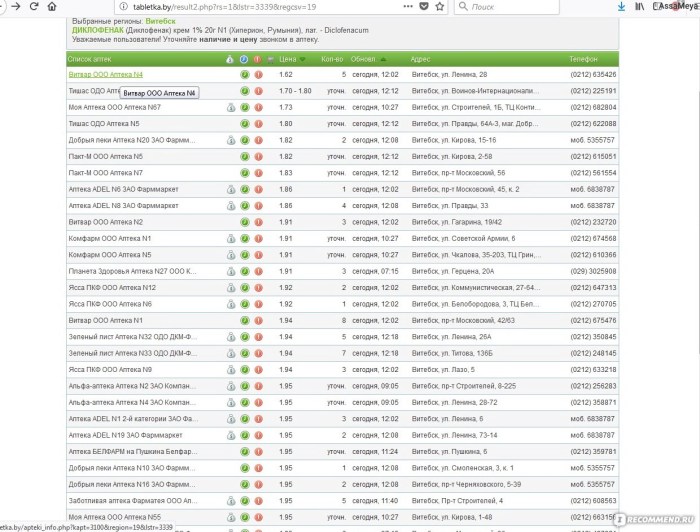Screen dimensions: 700x532
Task: Click the shopping cart icon in table header
Action: tap(271, 59)
